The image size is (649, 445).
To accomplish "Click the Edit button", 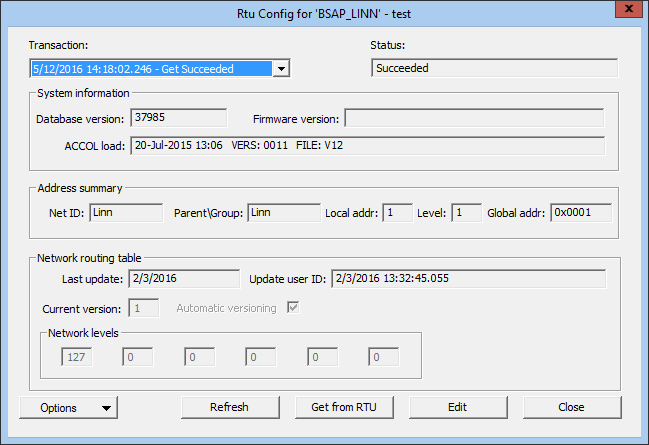I will 458,407.
